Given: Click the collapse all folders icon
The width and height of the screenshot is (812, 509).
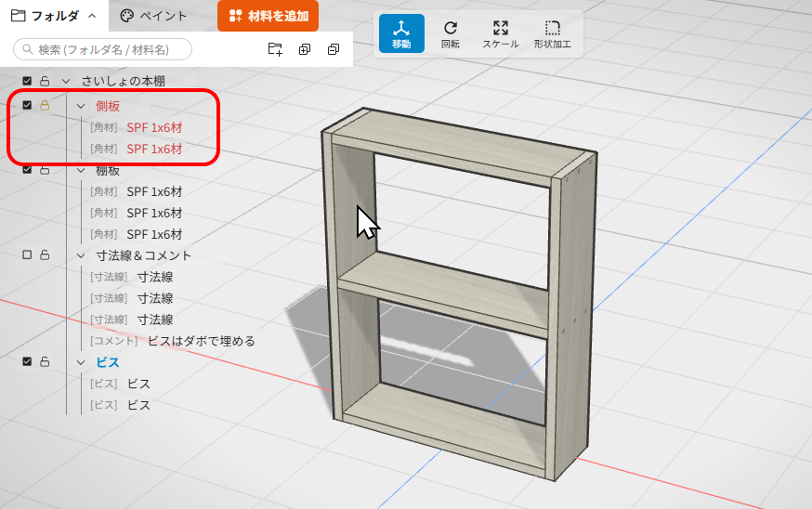Looking at the screenshot, I should pyautogui.click(x=334, y=49).
